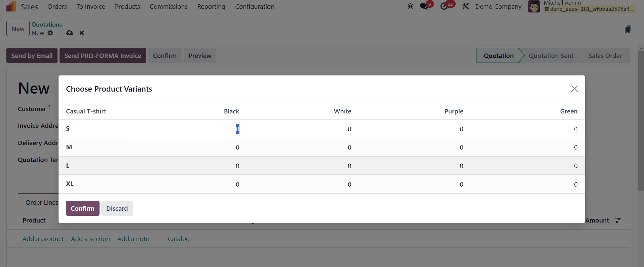Open the debug bug icon menu
644x267 pixels.
[410, 6]
